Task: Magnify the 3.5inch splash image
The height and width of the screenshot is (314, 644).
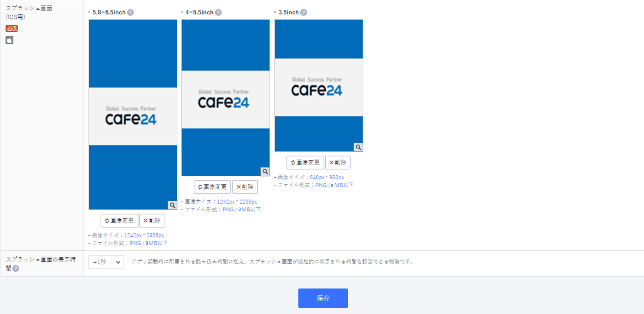Action: click(358, 147)
